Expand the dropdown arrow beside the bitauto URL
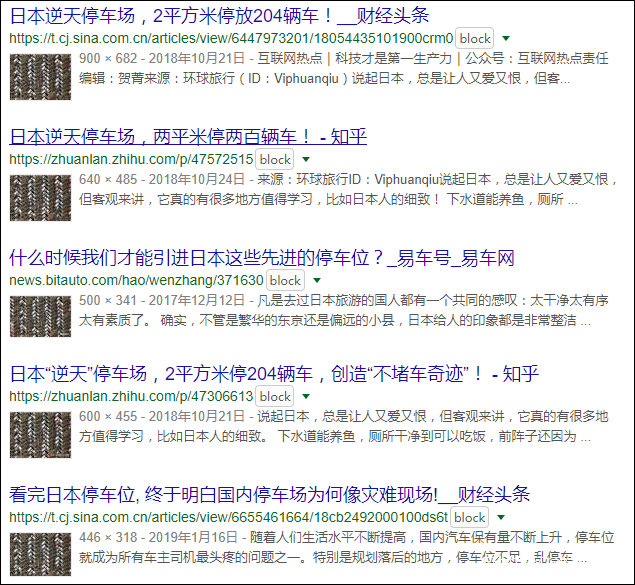Screen dimensions: 635x585 point(317,281)
